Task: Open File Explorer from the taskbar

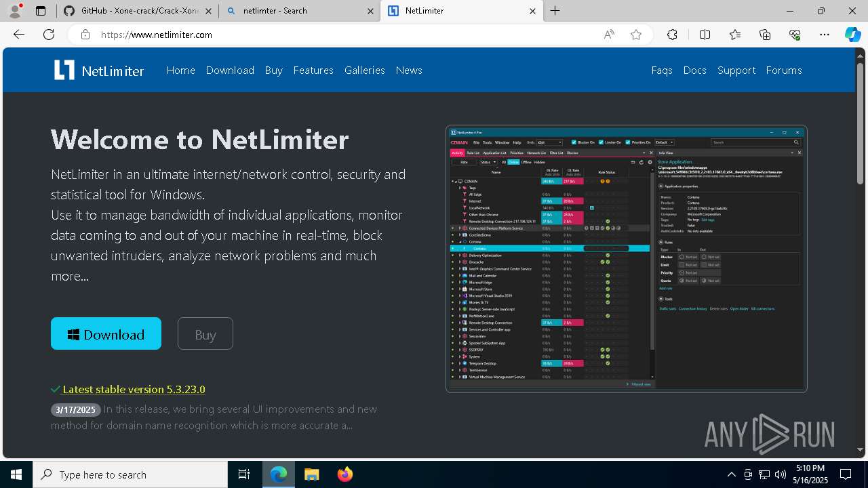Action: (311, 474)
